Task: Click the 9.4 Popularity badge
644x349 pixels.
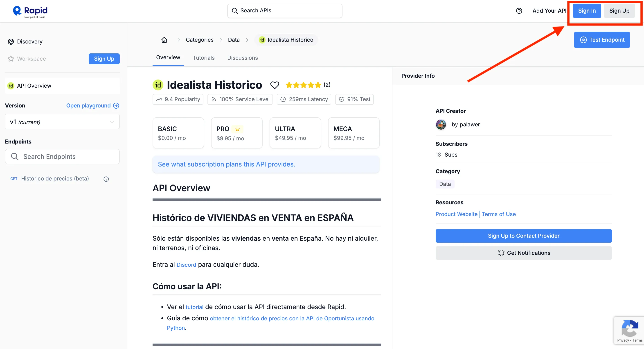Action: [178, 99]
